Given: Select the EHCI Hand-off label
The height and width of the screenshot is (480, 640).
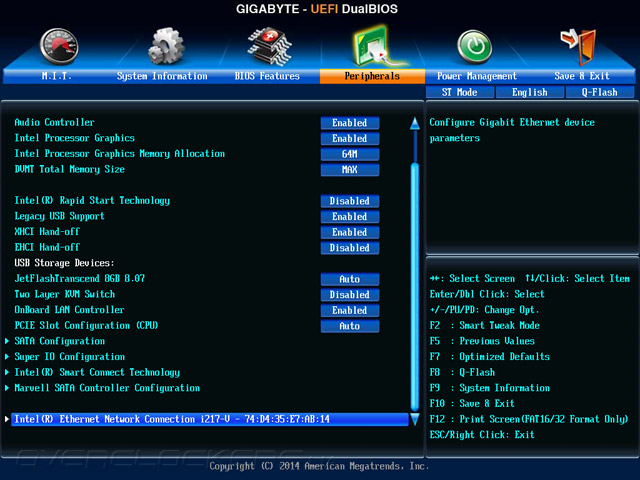Looking at the screenshot, I should [47, 247].
